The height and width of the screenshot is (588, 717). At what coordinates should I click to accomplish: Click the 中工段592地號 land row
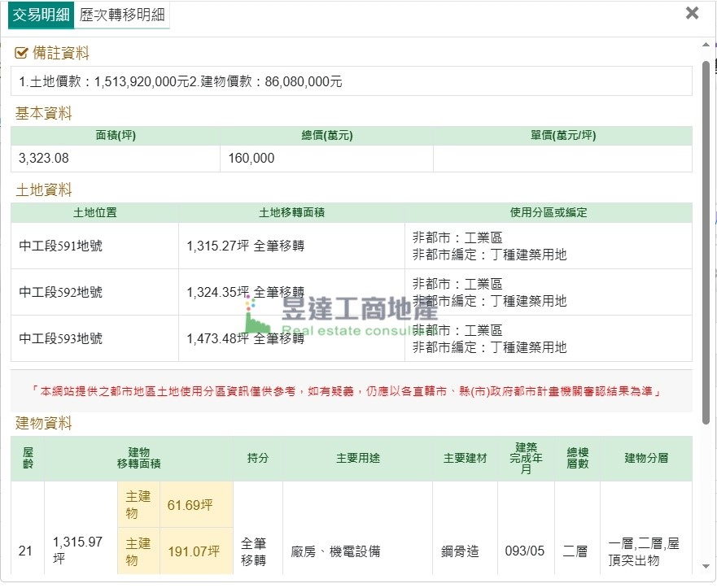point(61,292)
